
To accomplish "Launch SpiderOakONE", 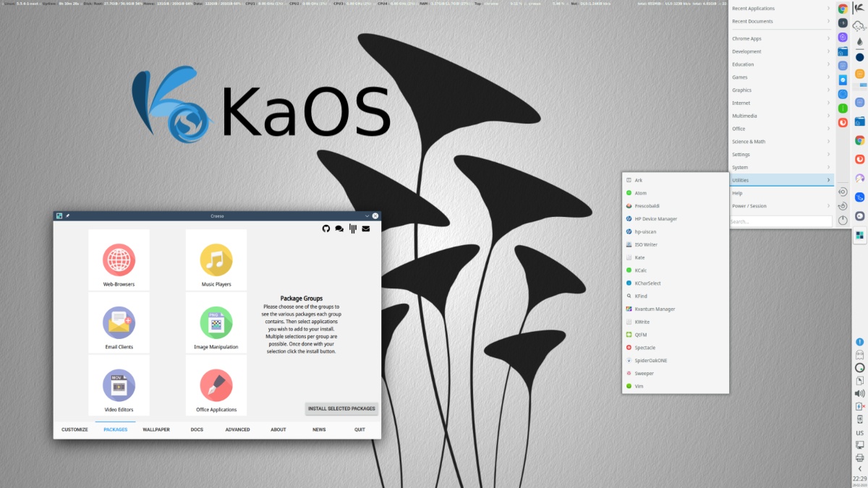I will (x=675, y=361).
